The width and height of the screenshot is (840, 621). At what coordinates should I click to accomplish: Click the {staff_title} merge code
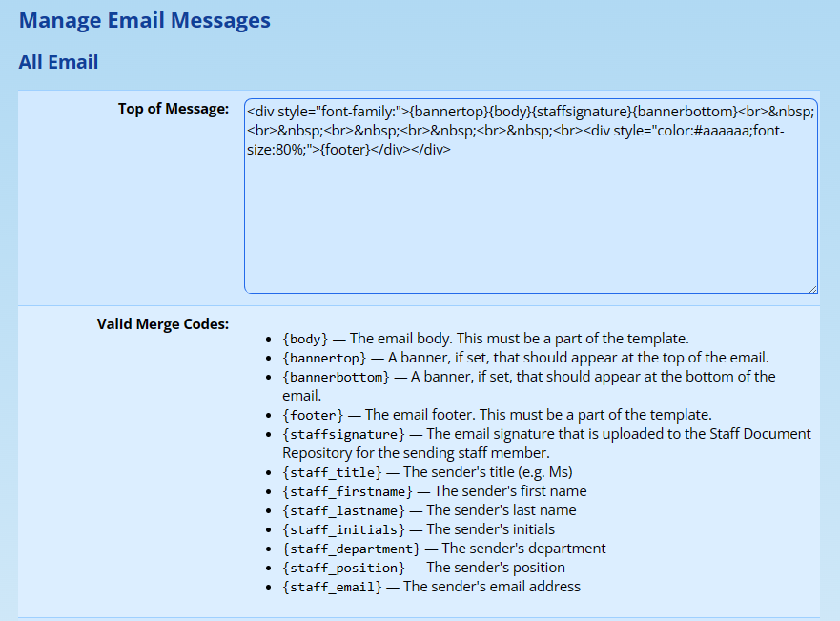pos(332,472)
